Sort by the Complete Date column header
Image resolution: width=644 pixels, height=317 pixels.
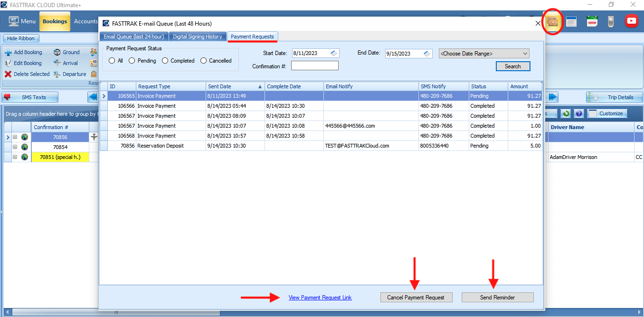294,86
